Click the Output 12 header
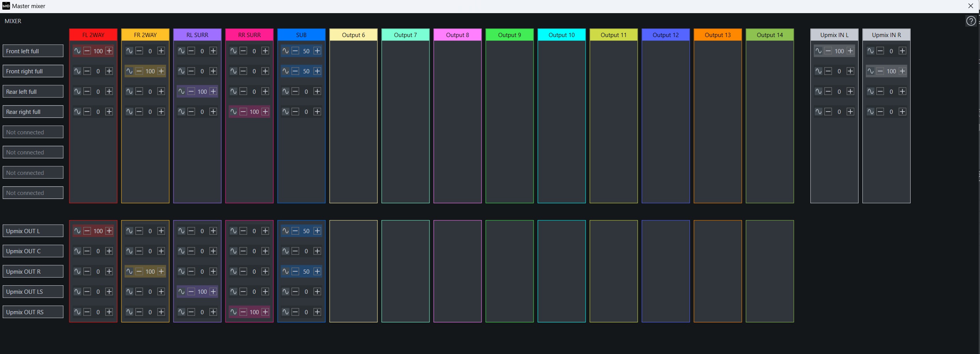 (666, 35)
